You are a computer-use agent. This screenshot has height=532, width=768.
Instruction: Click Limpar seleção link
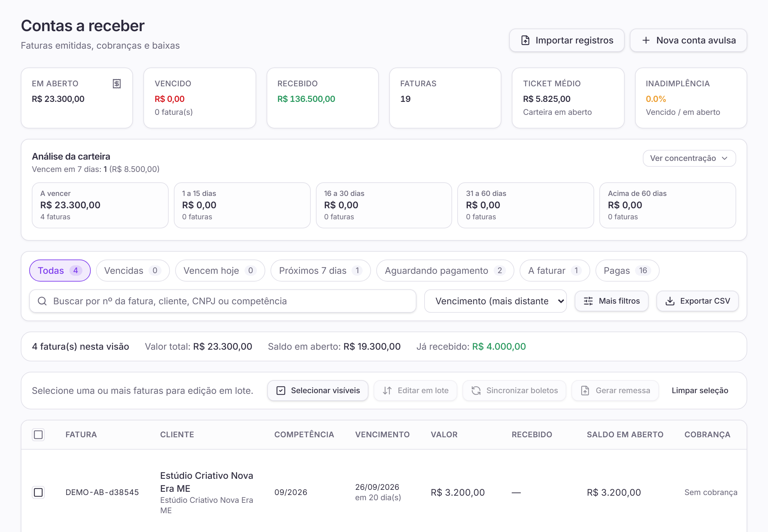click(700, 390)
